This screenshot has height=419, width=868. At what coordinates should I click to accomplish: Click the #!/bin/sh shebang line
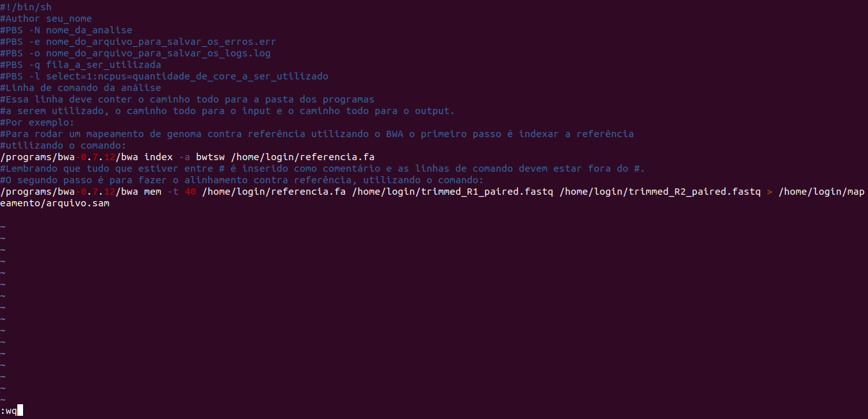click(26, 7)
